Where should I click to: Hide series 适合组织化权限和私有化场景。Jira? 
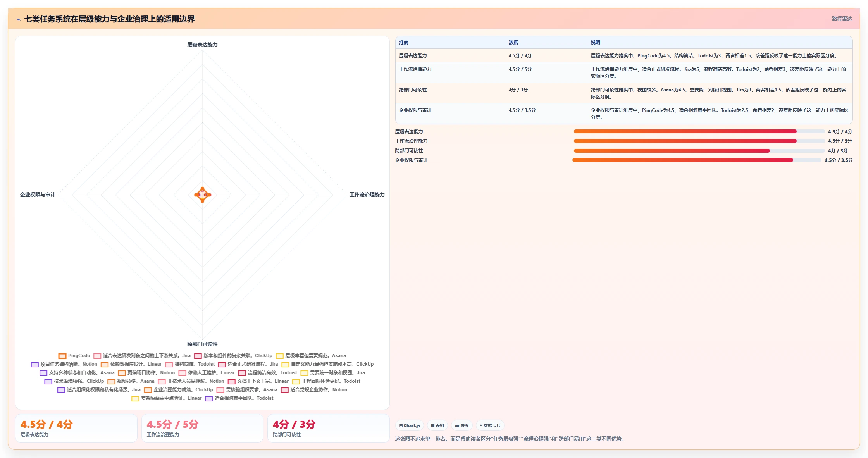[x=99, y=390]
